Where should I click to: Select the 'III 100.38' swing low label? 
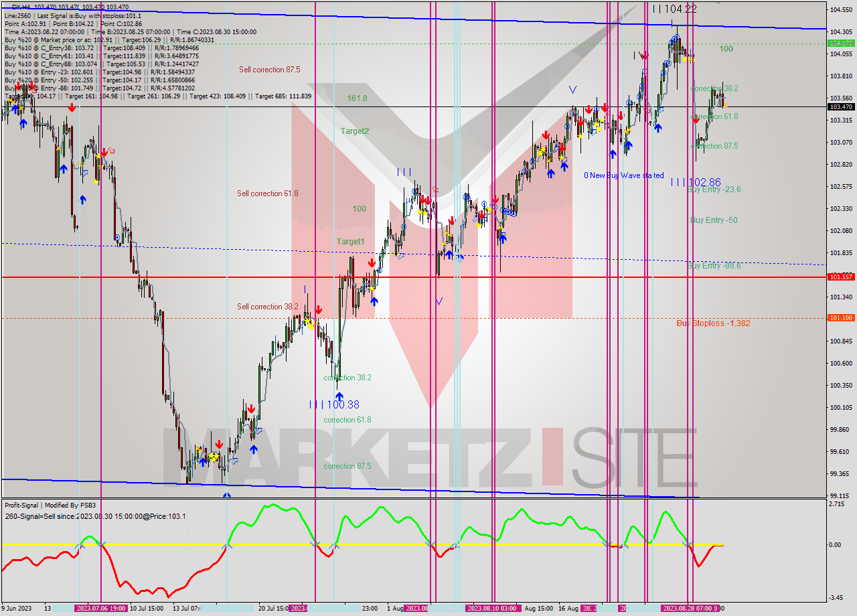click(x=334, y=404)
